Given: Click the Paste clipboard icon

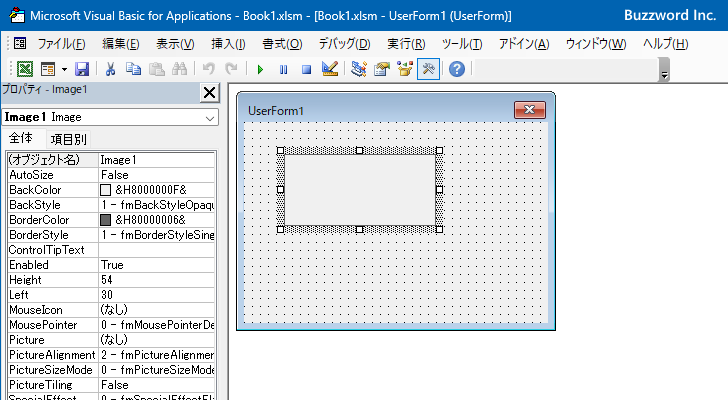Looking at the screenshot, I should pyautogui.click(x=156, y=69).
